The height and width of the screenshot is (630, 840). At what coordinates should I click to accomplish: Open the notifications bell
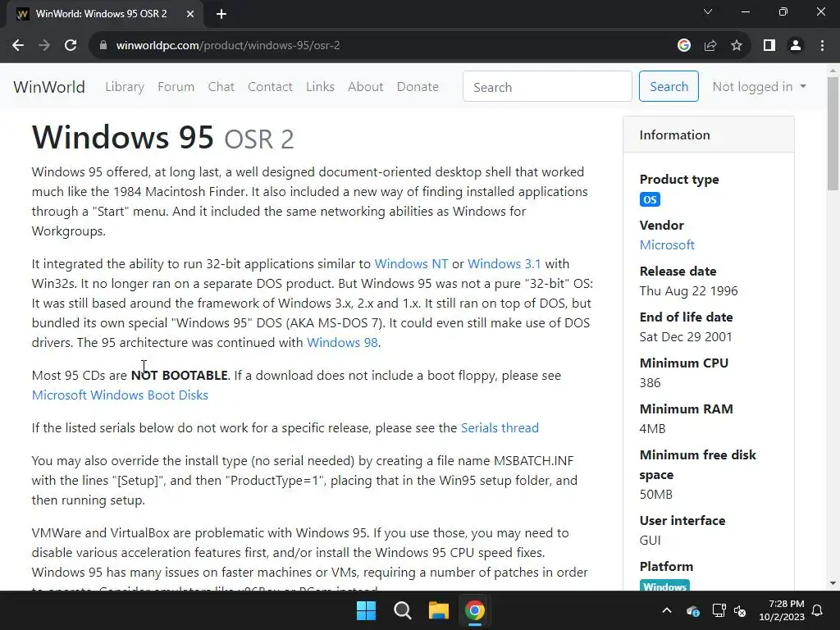pos(818,610)
